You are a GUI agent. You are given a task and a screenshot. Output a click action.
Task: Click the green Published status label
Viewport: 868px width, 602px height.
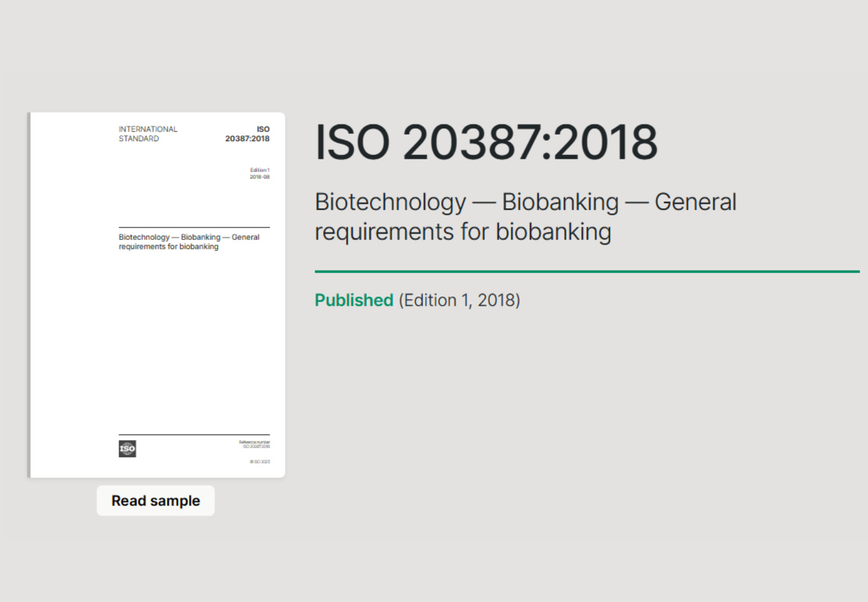354,300
